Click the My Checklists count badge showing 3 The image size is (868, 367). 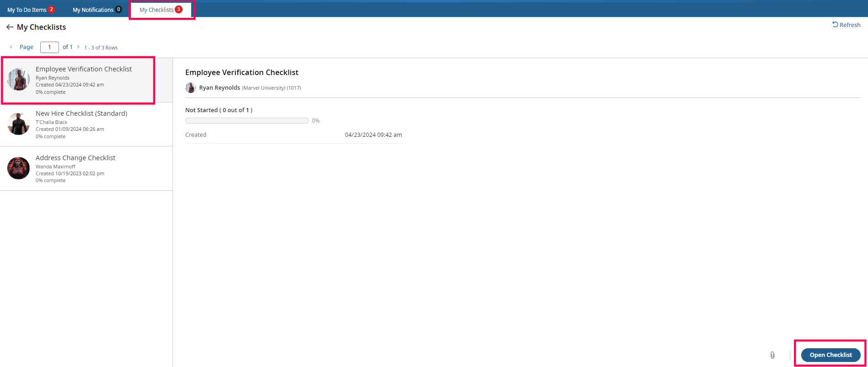point(178,9)
